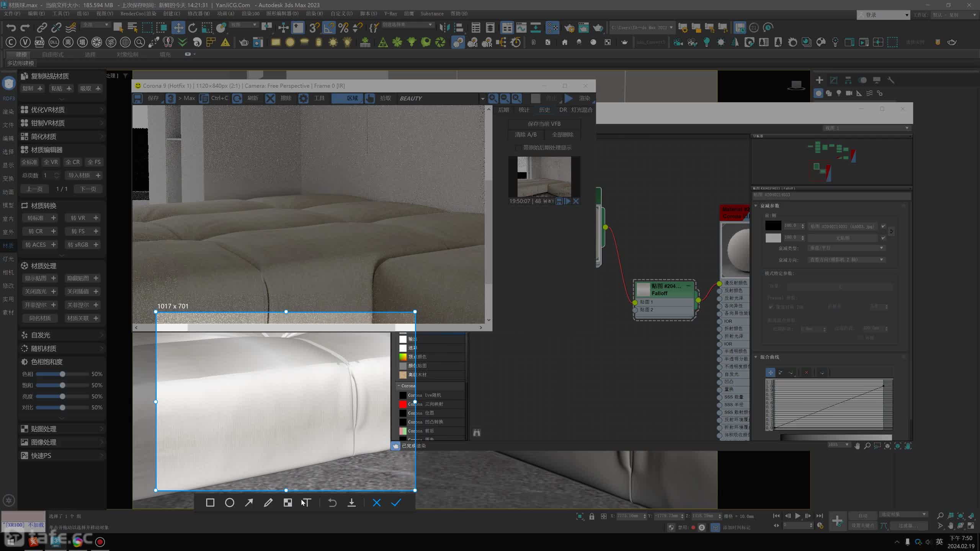Screen dimensions: 980x551
Task: Toggle Falloff map 1 enable checkbox
Action: pos(883,226)
